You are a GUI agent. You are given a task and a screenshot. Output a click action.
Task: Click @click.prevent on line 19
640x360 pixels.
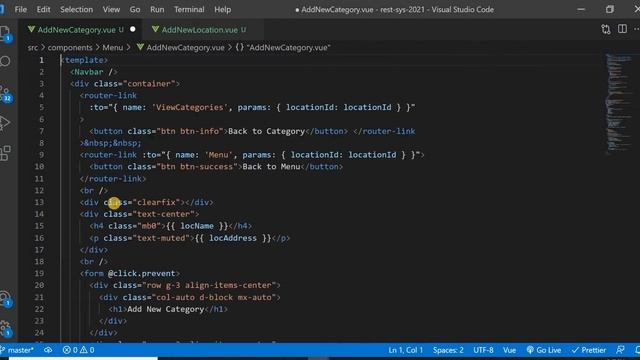click(x=142, y=273)
